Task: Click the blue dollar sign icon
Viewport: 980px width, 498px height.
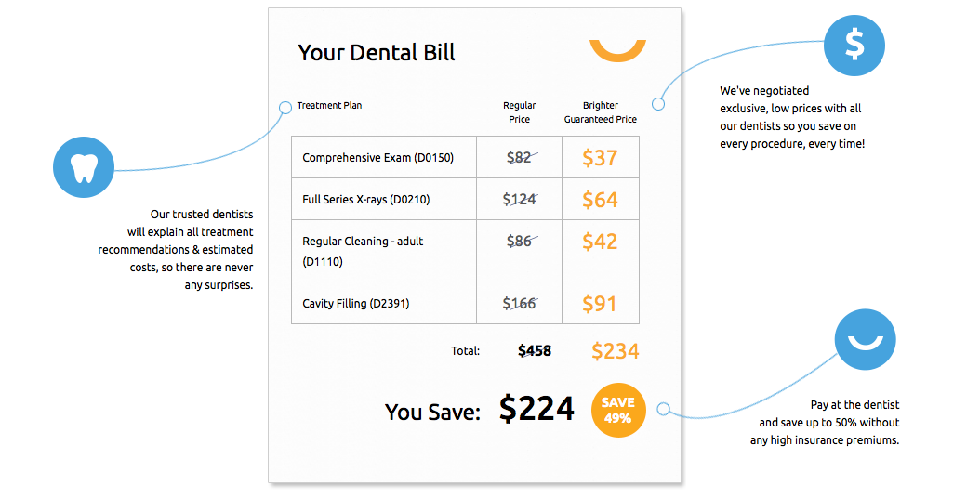Action: (854, 46)
